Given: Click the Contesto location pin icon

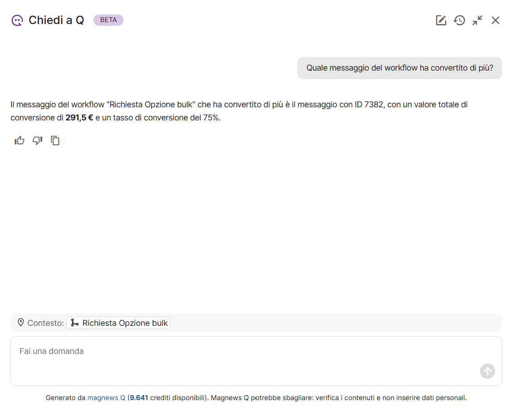Looking at the screenshot, I should point(20,323).
